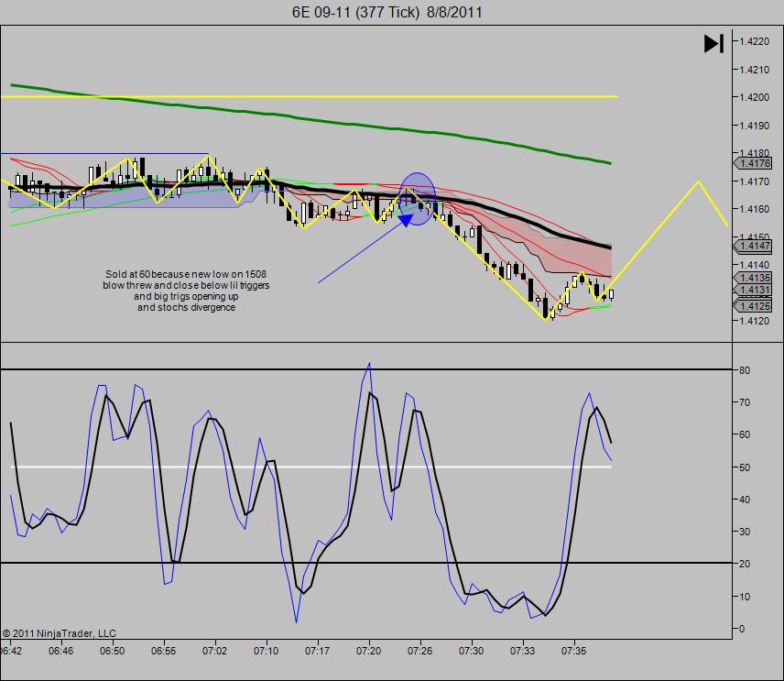Click the 06:55 time axis label

pyautogui.click(x=164, y=651)
